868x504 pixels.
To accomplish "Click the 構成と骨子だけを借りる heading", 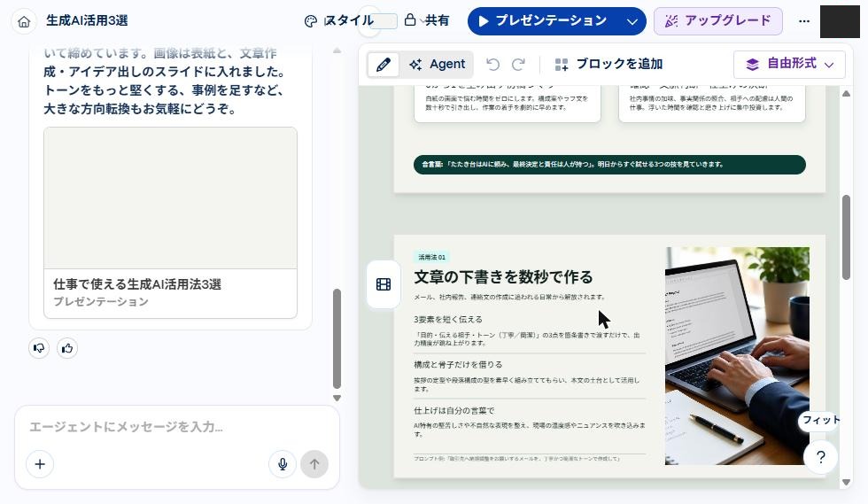I will click(x=458, y=364).
